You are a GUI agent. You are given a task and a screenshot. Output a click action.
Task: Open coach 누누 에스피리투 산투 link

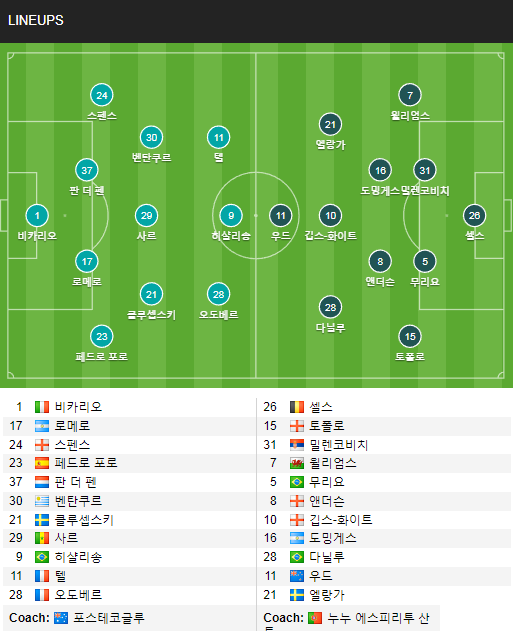coord(378,618)
